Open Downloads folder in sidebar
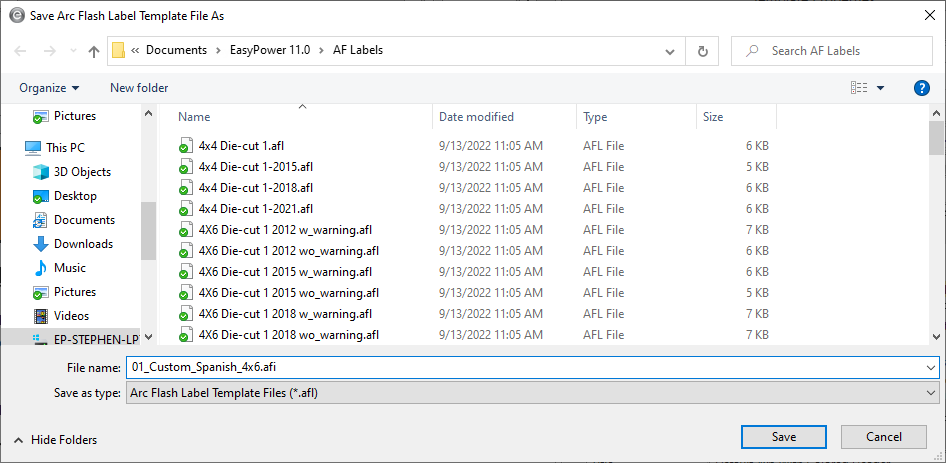The image size is (946, 463). tap(83, 244)
